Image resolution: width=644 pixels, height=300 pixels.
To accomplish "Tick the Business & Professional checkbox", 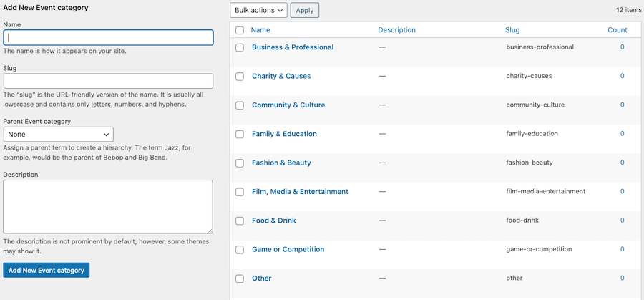I will point(240,48).
